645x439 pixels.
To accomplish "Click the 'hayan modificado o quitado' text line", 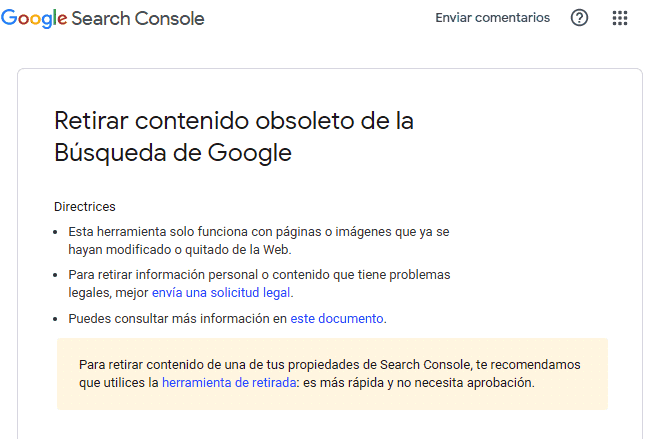I will click(x=180, y=250).
